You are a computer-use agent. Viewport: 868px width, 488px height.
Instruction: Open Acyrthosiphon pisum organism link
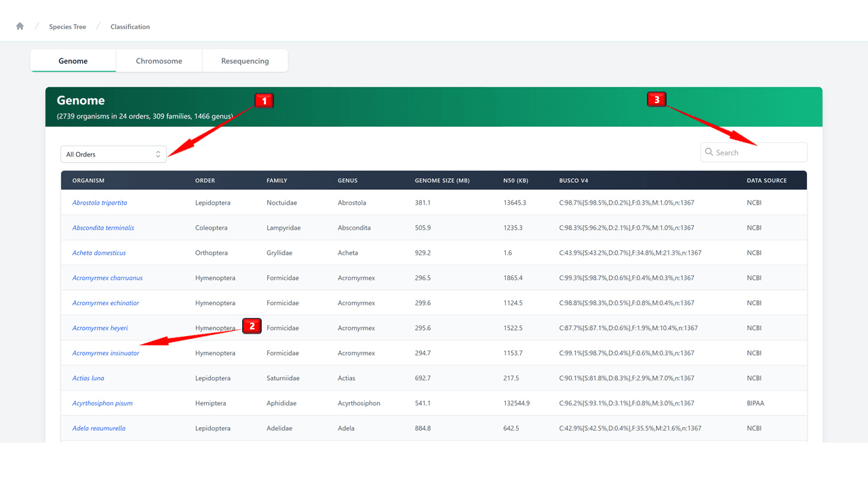(102, 403)
